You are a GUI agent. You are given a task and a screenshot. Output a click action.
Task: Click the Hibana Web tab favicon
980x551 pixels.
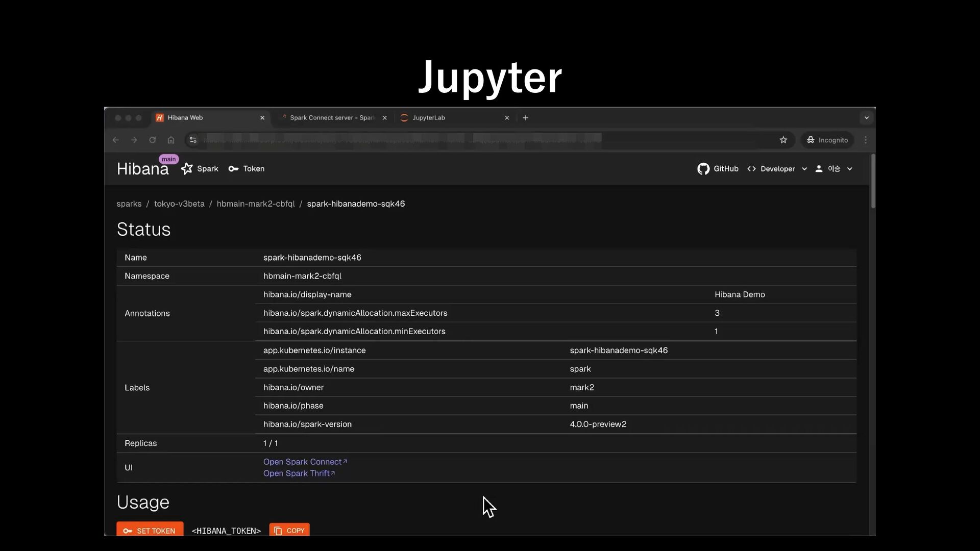pos(160,118)
